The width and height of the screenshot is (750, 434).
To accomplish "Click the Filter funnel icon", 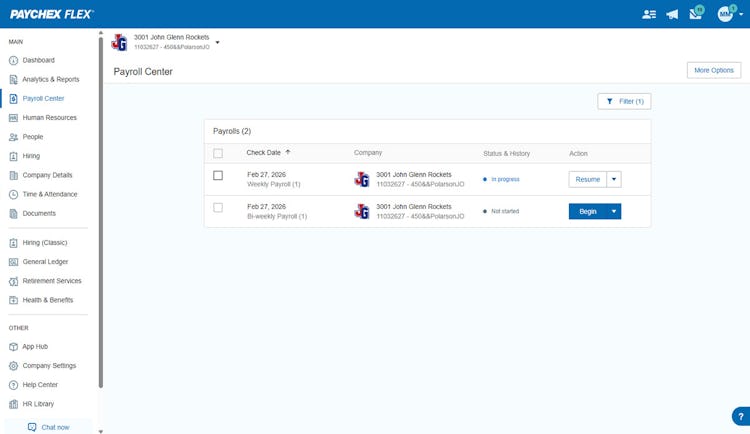I will pos(609,101).
